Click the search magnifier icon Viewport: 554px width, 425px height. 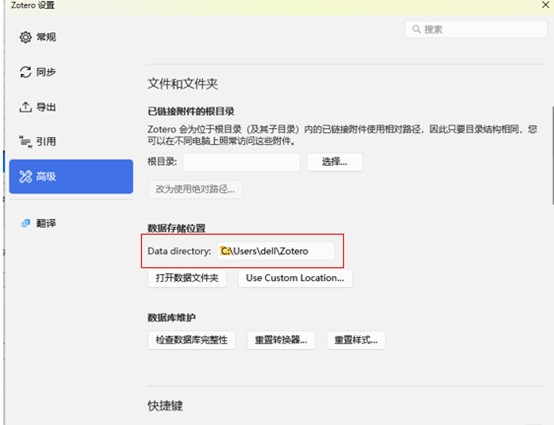pyautogui.click(x=417, y=29)
